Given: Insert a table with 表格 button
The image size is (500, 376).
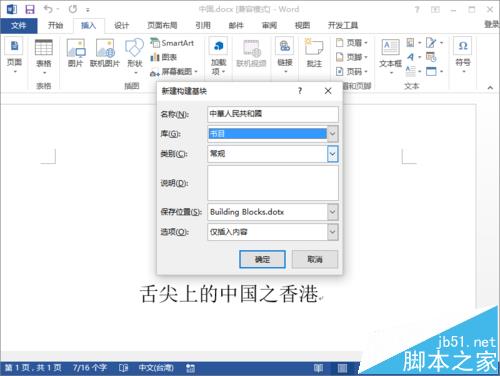Looking at the screenshot, I should [x=44, y=57].
